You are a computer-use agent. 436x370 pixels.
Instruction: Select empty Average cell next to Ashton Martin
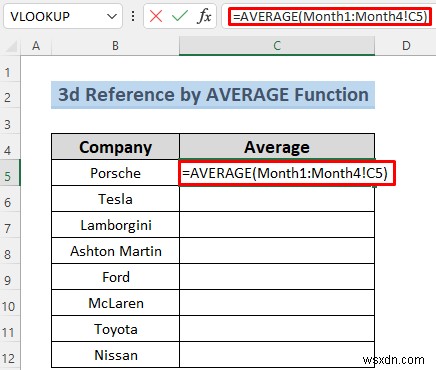(277, 251)
